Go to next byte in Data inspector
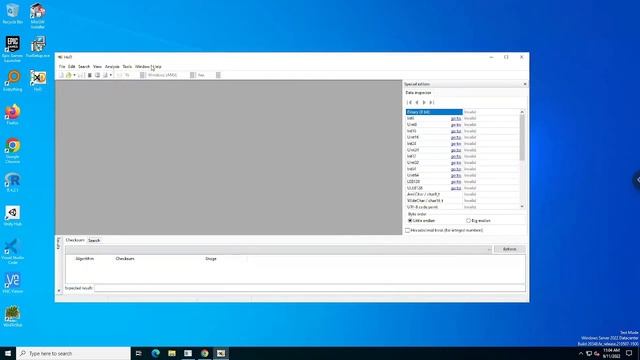 click(x=424, y=102)
